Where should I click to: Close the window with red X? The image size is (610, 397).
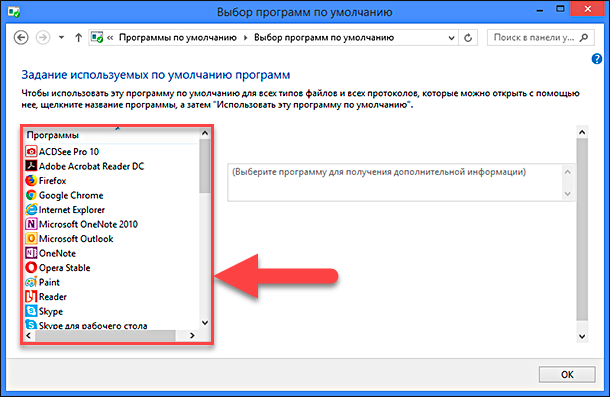point(587,9)
